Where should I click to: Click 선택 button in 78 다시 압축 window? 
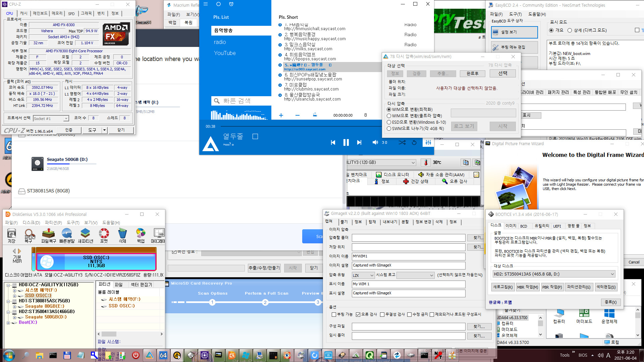click(x=502, y=73)
